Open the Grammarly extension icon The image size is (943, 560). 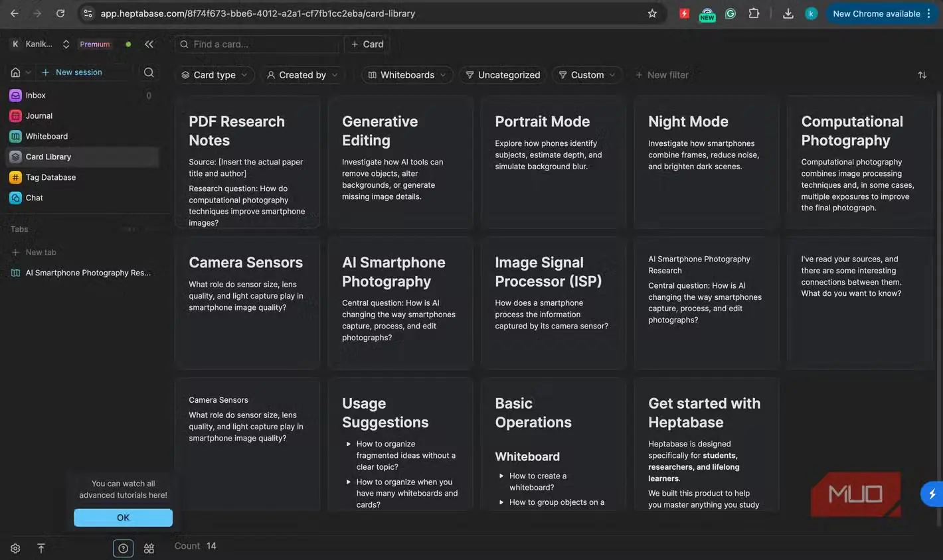[x=730, y=13]
